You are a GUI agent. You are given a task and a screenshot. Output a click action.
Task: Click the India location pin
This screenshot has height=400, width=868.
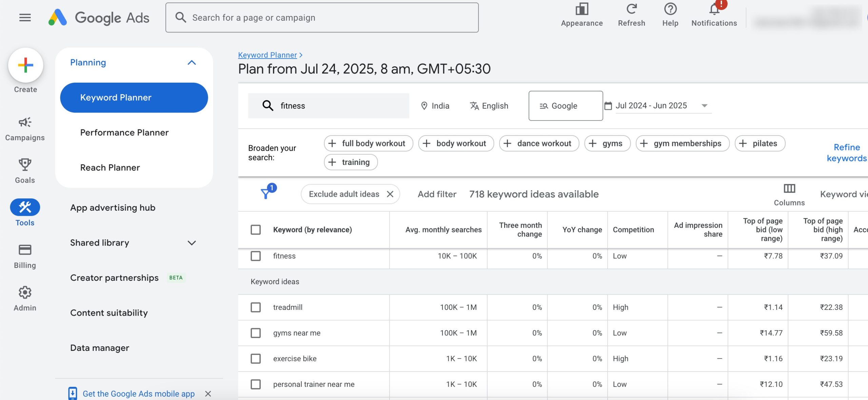(x=424, y=106)
